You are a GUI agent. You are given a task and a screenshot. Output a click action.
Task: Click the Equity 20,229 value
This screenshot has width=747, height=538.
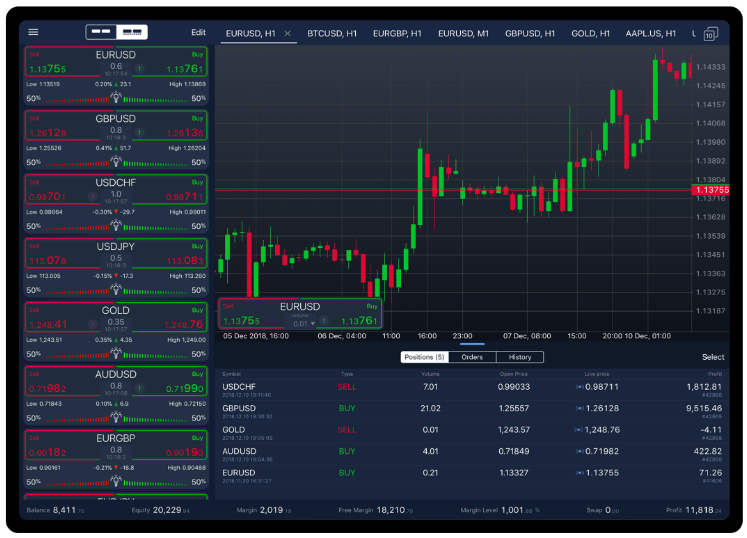[x=171, y=510]
